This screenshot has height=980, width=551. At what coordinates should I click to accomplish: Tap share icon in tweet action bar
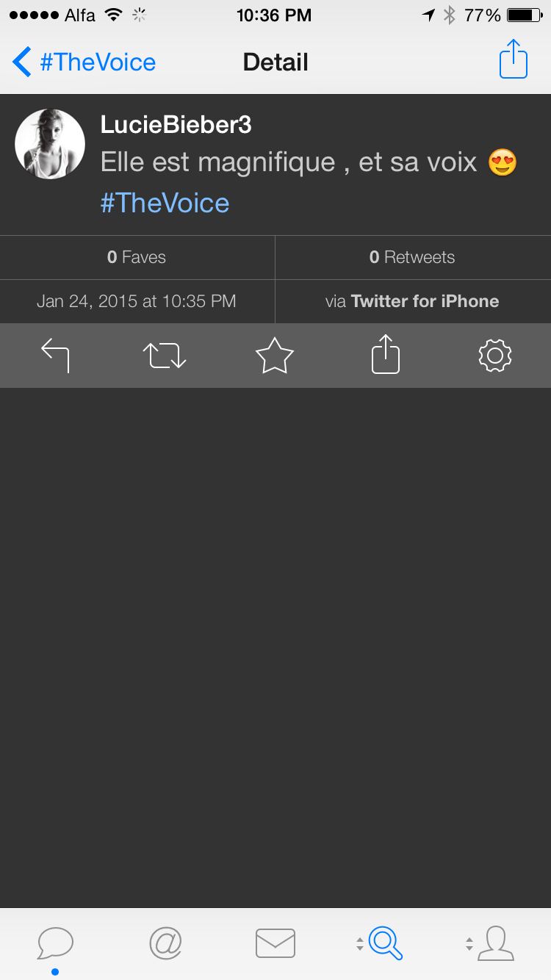[x=386, y=356]
